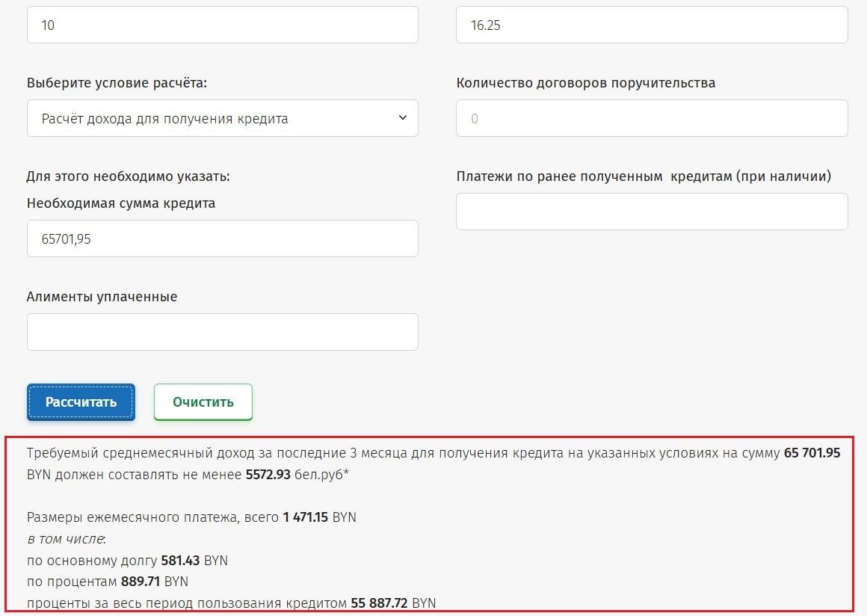The image size is (867, 616).
Task: Click the 'Очистить' button
Action: coord(203,402)
